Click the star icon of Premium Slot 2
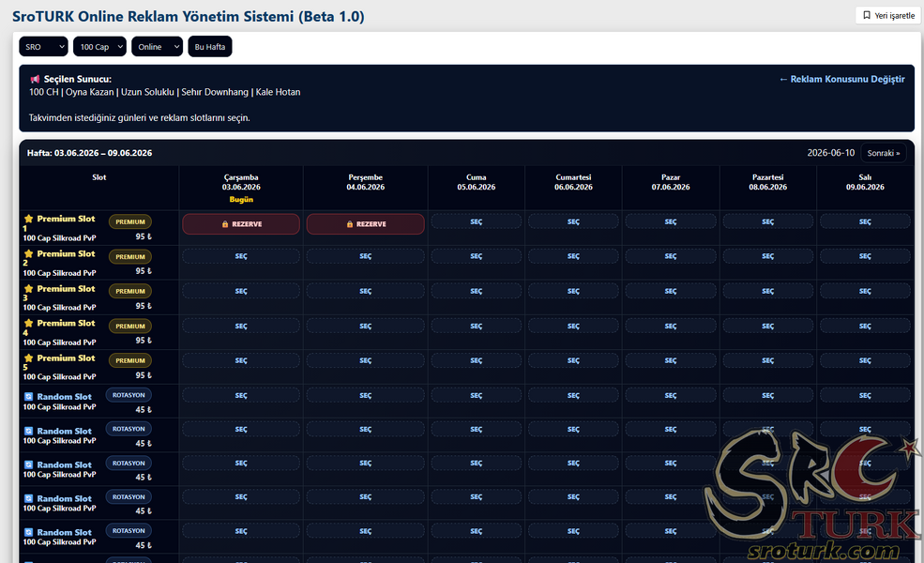Image resolution: width=924 pixels, height=563 pixels. point(28,253)
